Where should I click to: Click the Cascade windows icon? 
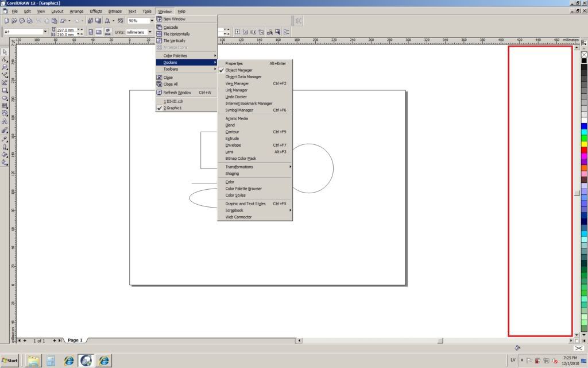click(159, 27)
